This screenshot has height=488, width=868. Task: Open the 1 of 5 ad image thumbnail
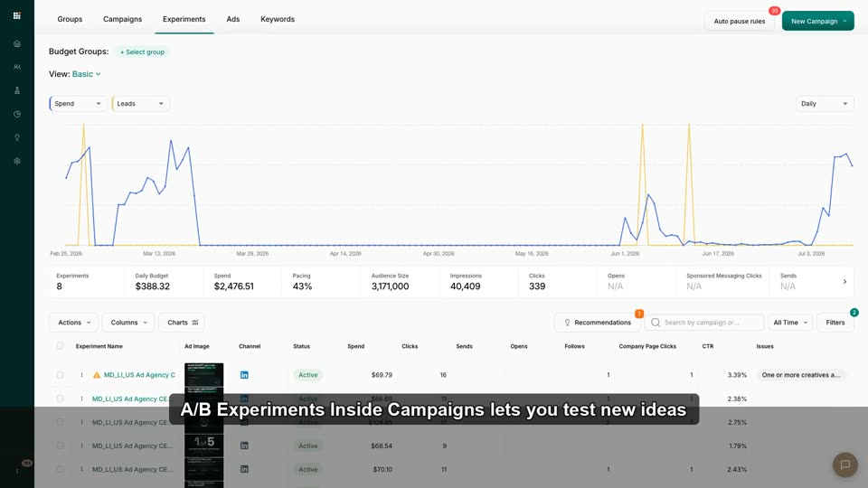click(203, 446)
